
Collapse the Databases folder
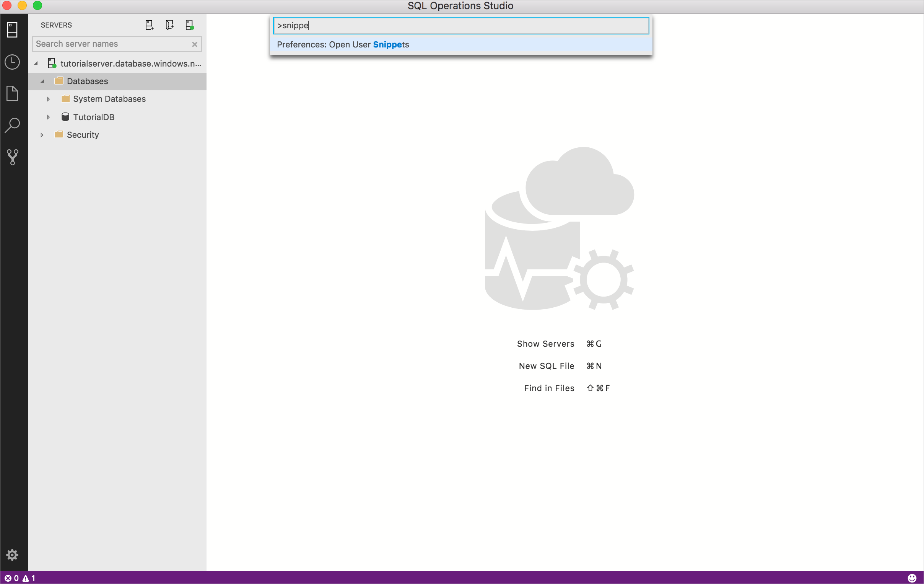tap(42, 81)
